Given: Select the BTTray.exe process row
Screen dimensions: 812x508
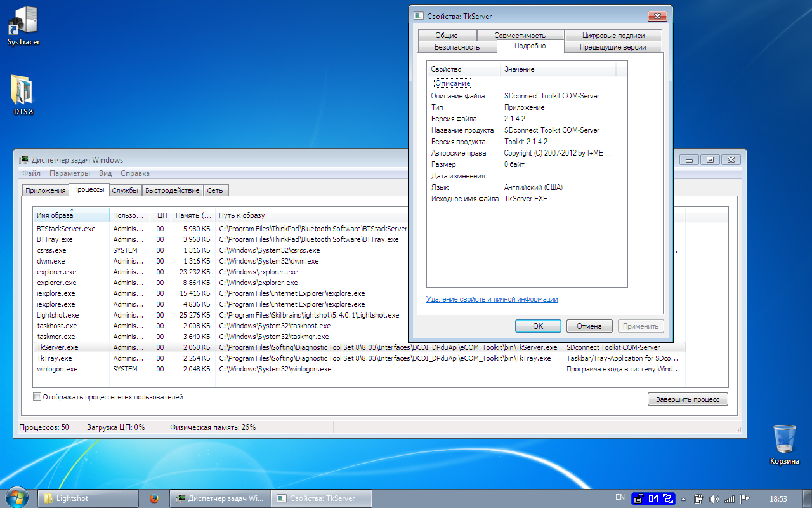Looking at the screenshot, I should click(x=359, y=239).
